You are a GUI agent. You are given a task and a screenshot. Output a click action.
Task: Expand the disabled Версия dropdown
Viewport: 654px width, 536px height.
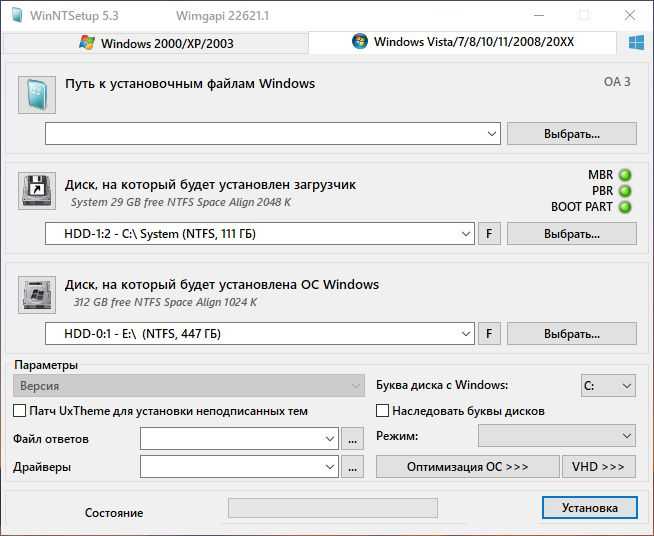coord(189,385)
